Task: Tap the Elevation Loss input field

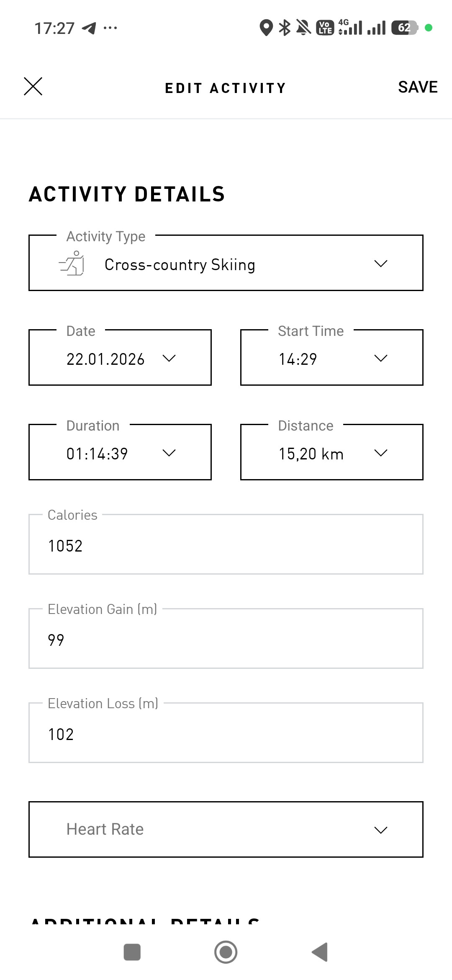Action: coord(226,732)
